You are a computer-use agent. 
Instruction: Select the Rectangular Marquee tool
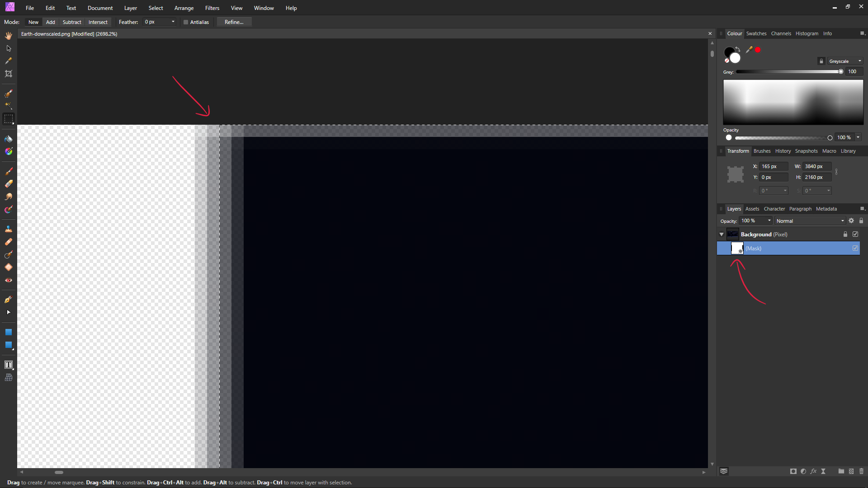coord(9,119)
